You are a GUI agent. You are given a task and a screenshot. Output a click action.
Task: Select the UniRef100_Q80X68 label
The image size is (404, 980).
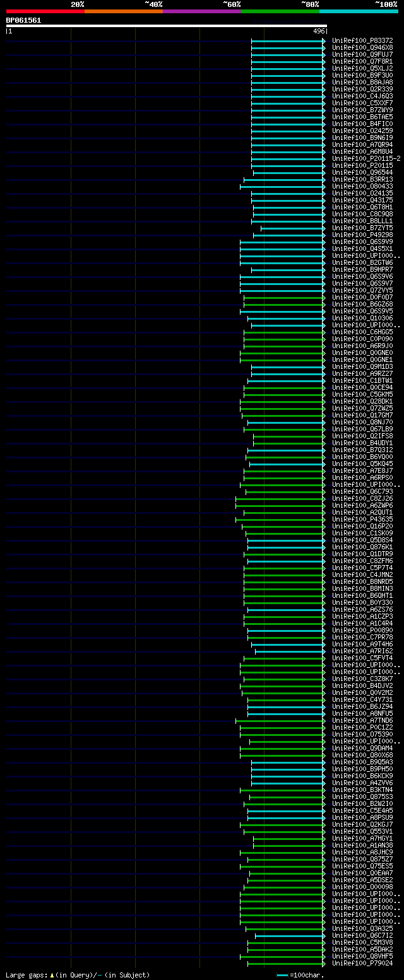tap(362, 755)
